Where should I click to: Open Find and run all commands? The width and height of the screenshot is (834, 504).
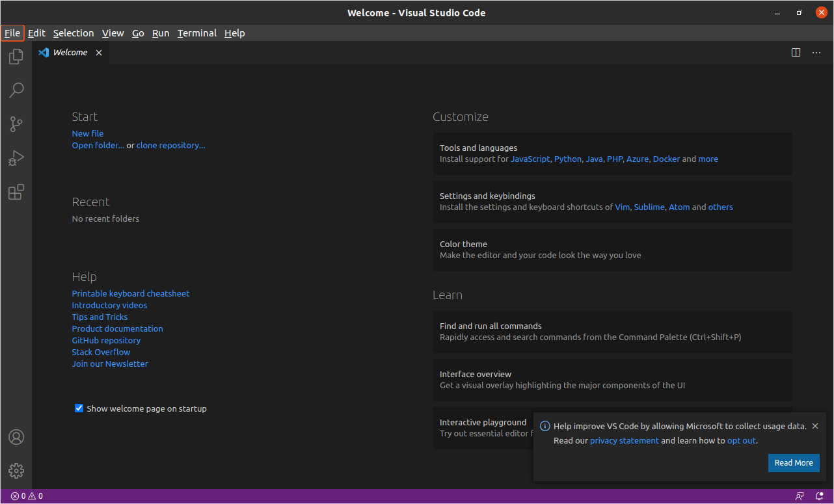click(x=613, y=332)
